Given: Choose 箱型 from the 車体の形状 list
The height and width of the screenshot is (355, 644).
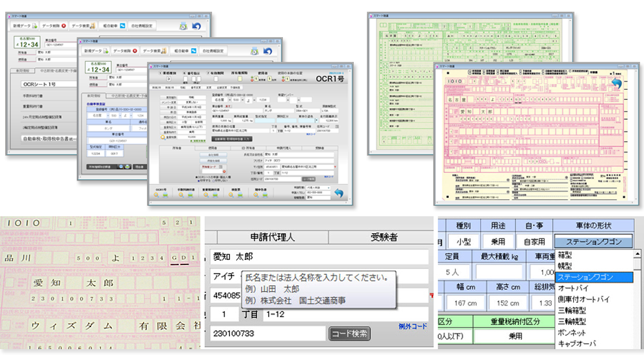Looking at the screenshot, I should pos(565,255).
